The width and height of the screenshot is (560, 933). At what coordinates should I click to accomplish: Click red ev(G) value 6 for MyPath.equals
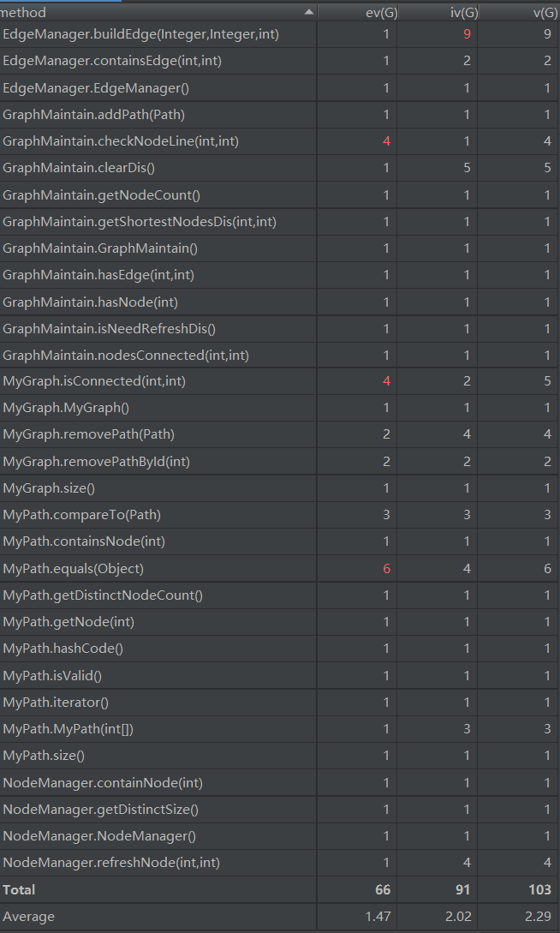click(x=386, y=568)
